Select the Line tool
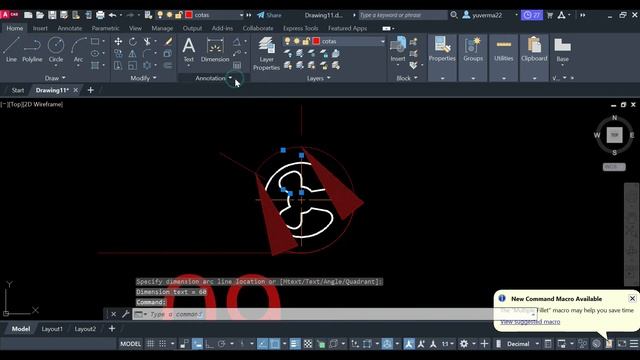 coord(11,49)
